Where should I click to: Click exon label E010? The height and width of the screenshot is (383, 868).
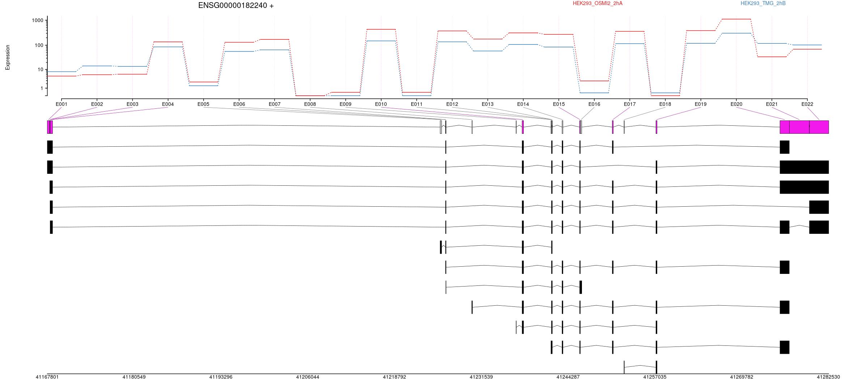click(381, 104)
